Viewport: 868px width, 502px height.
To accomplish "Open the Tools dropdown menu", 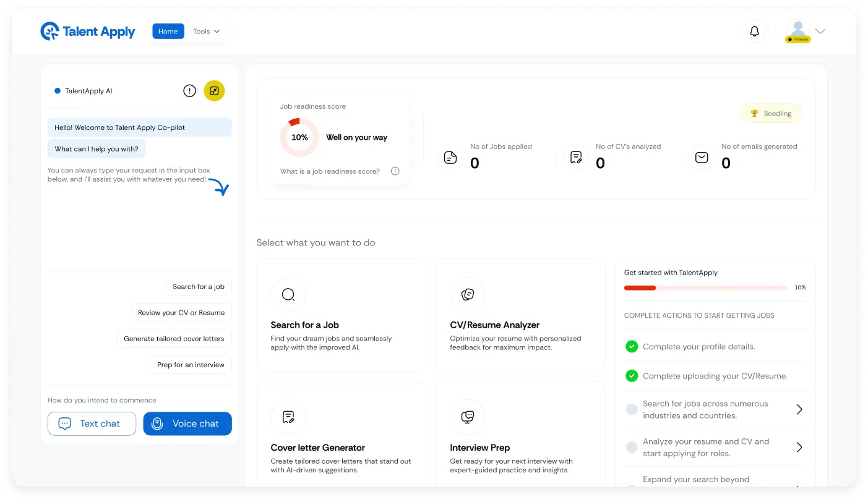I will point(206,31).
